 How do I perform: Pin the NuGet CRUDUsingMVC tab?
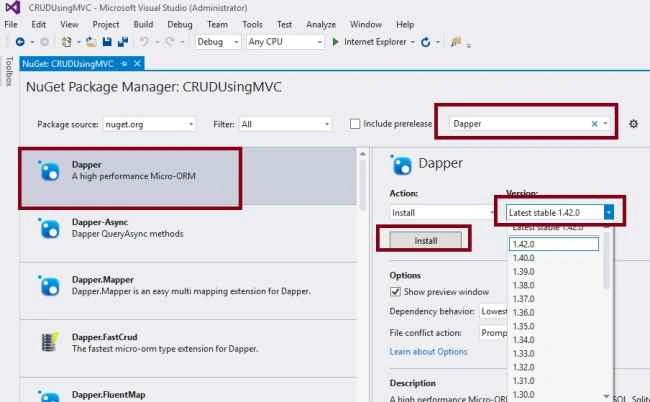[x=124, y=63]
